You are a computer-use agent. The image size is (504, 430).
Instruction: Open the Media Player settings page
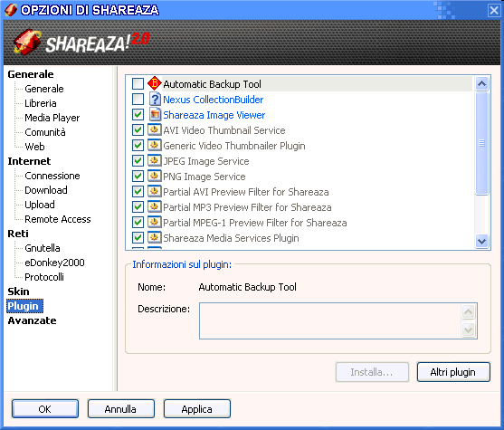52,118
